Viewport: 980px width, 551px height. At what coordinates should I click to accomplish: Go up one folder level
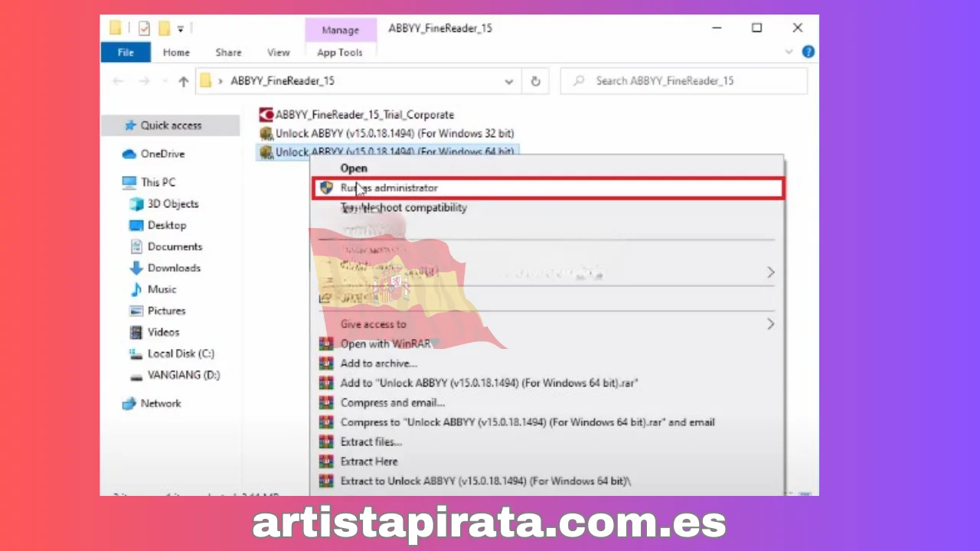click(183, 81)
